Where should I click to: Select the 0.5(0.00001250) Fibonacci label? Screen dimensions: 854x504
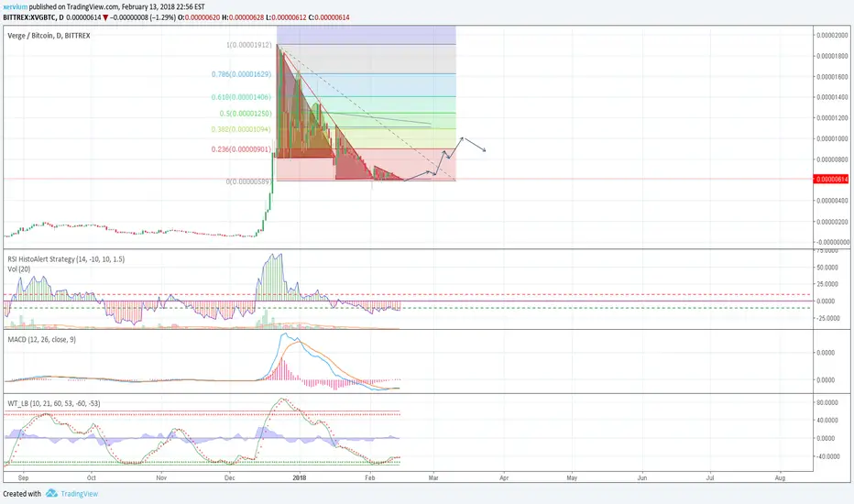click(245, 114)
